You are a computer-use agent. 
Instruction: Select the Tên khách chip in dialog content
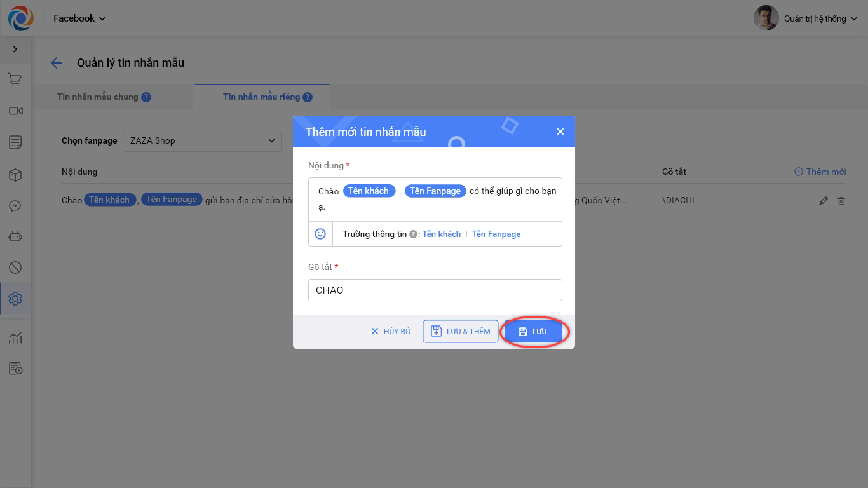tap(369, 191)
